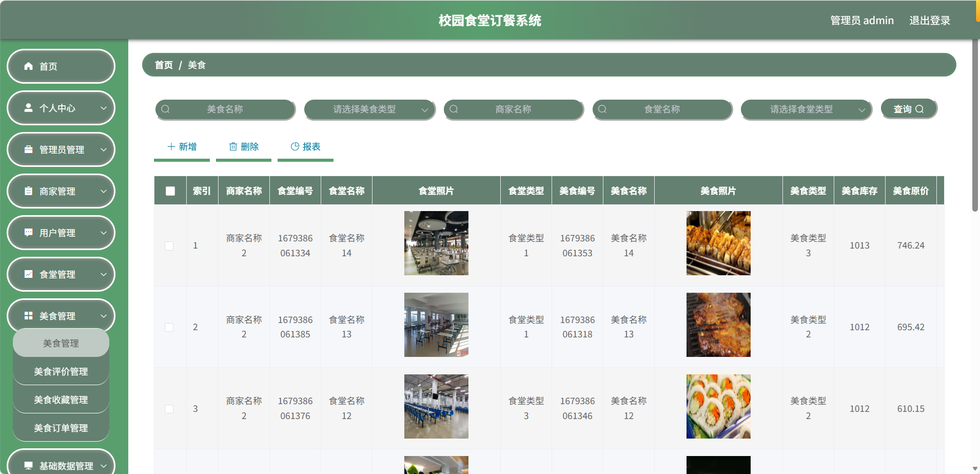Click the 报表 report button

coord(305,147)
